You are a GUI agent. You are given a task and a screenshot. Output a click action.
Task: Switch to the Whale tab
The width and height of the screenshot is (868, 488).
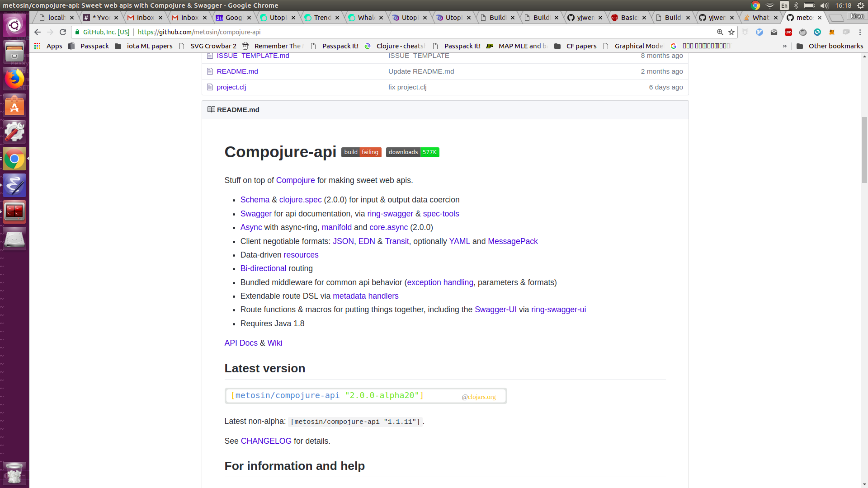366,18
